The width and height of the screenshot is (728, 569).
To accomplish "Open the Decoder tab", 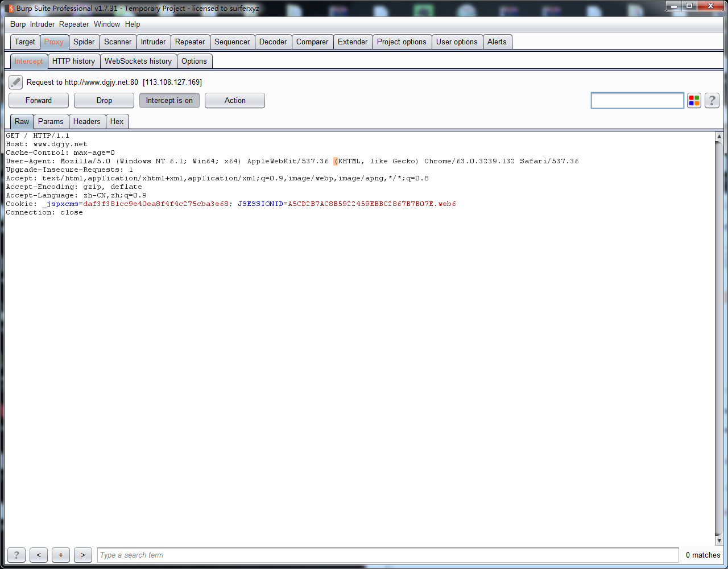I will click(273, 42).
